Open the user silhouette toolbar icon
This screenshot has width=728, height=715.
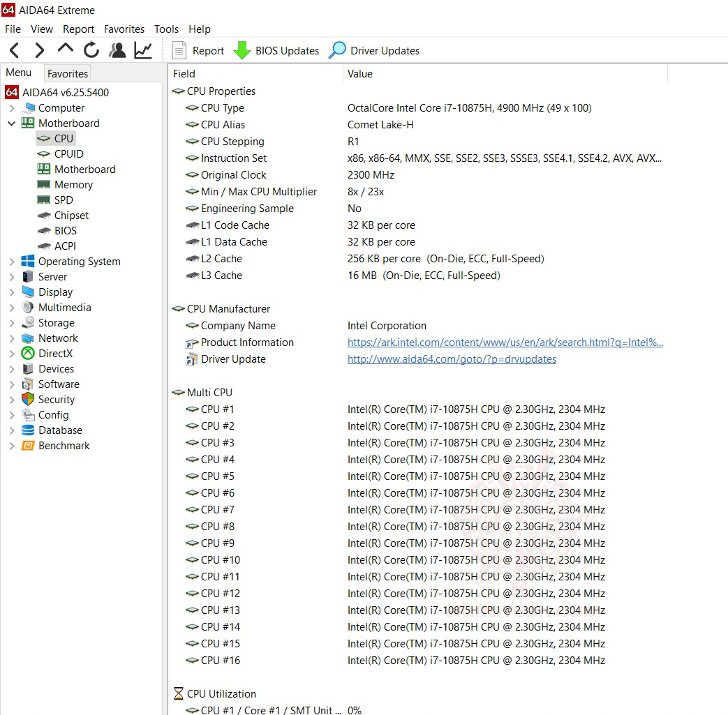pyautogui.click(x=117, y=50)
